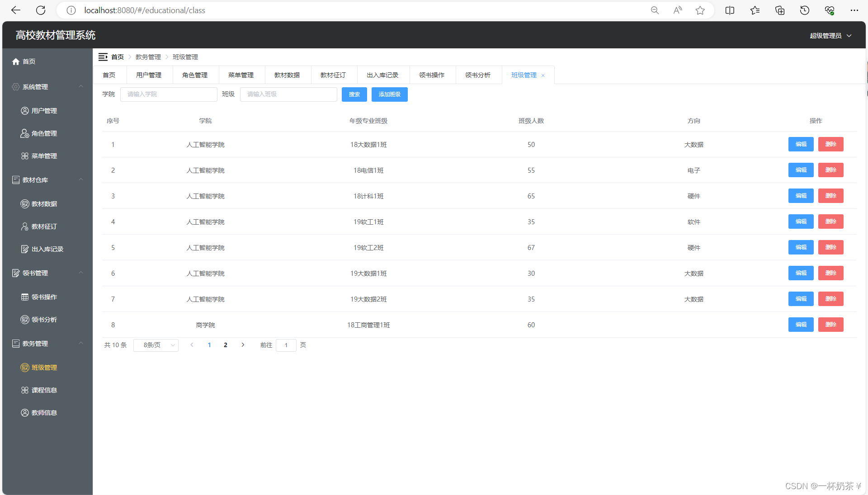
Task: Click the 出入库记录 edit icon in sidebar
Action: (x=25, y=249)
